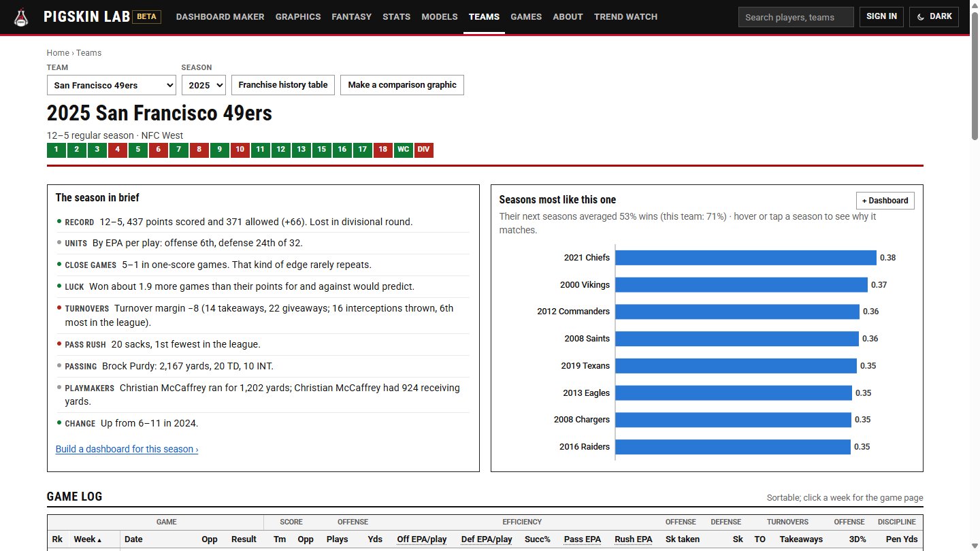Toggle DARK mode in the header
This screenshot has height=551, width=980.
tap(934, 17)
